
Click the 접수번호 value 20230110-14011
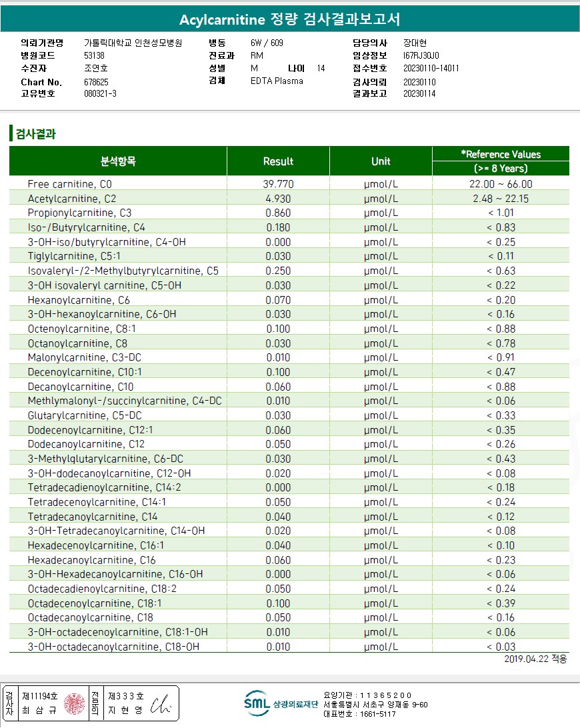tap(431, 68)
